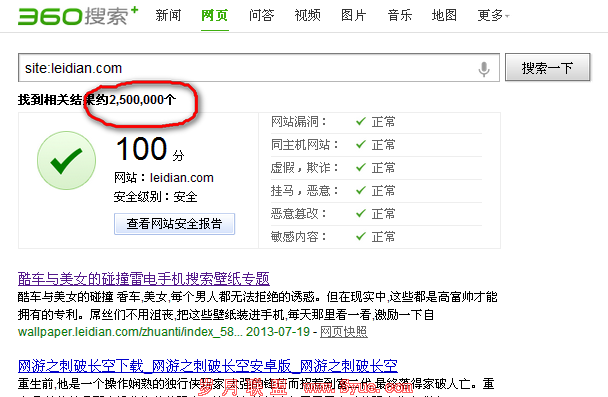Click the checkmark beside 同主机网站
Screen dimensions: 608x397
(361, 144)
